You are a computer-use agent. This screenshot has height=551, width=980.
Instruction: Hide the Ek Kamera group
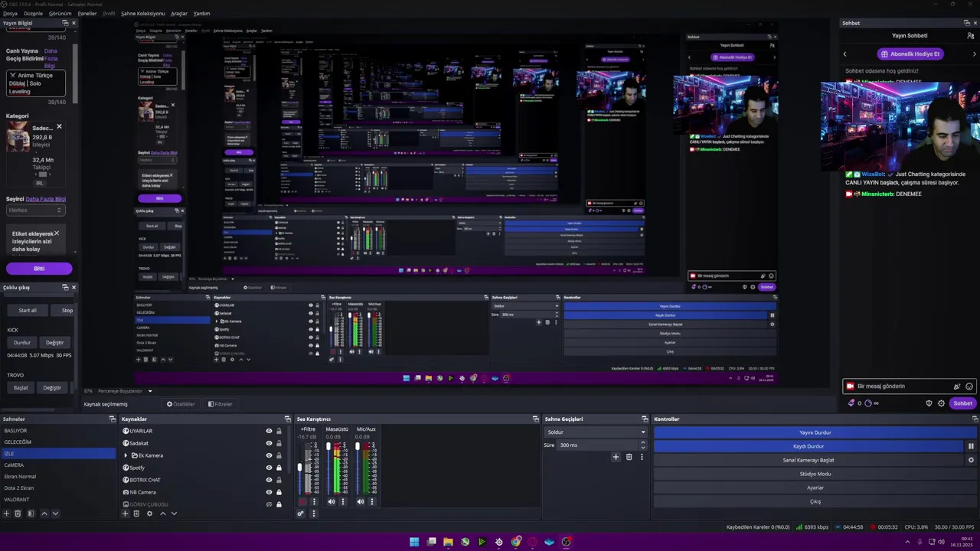pyautogui.click(x=269, y=455)
